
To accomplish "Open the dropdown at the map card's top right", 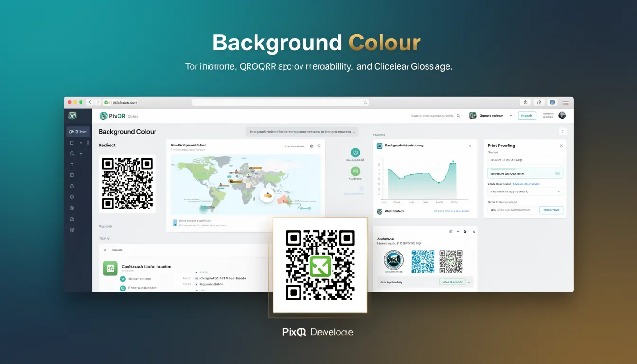I will pyautogui.click(x=296, y=146).
